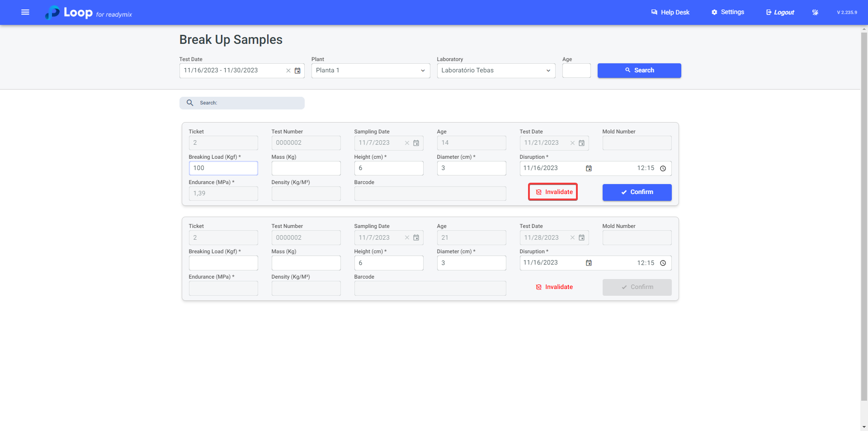Viewport: 868px width, 431px height.
Task: Clear the Test Date range filter
Action: 288,71
